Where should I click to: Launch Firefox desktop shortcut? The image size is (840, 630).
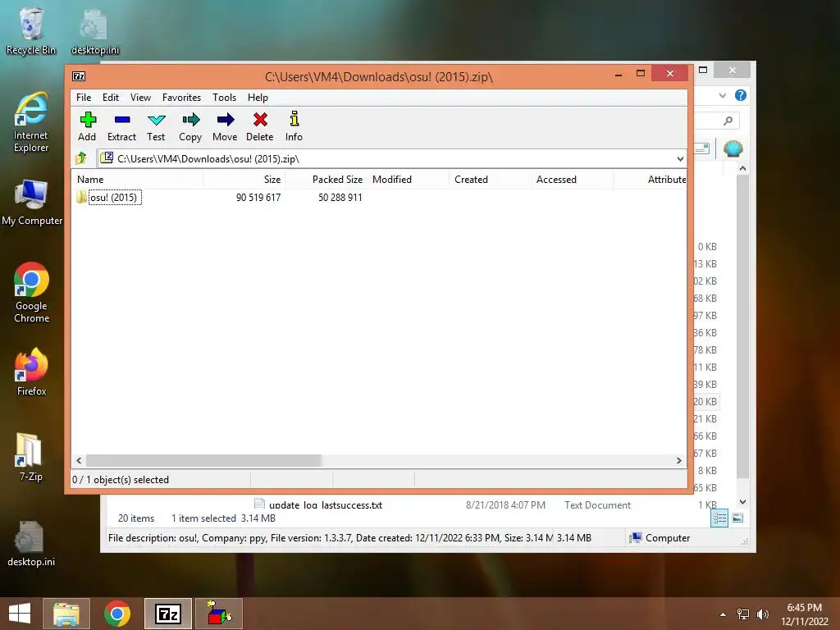[x=32, y=372]
